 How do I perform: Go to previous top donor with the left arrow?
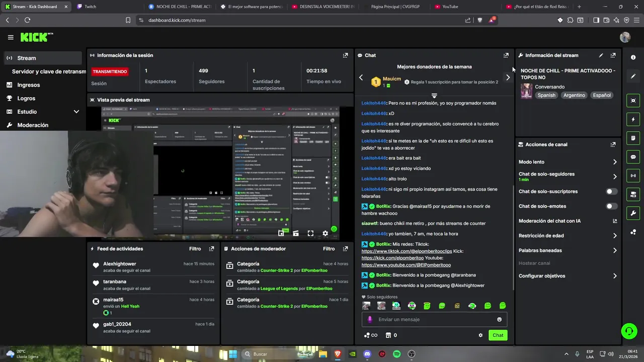coord(361,77)
